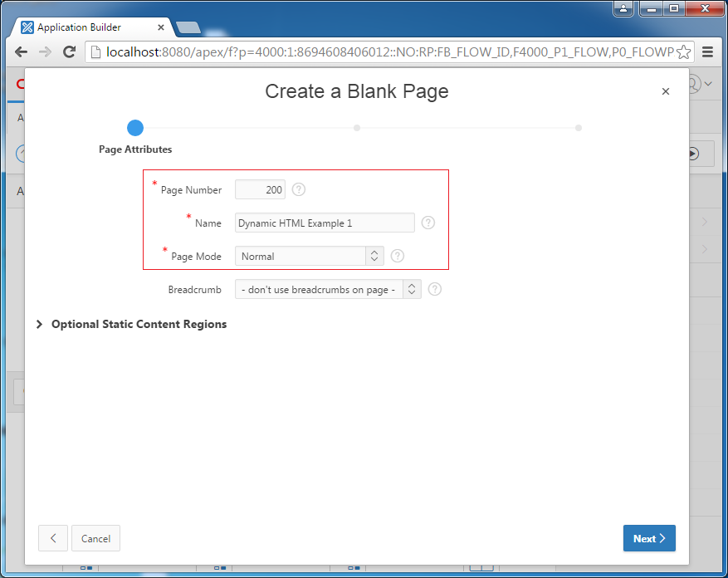728x578 pixels.
Task: Open the Page Mode dropdown
Action: click(x=310, y=256)
